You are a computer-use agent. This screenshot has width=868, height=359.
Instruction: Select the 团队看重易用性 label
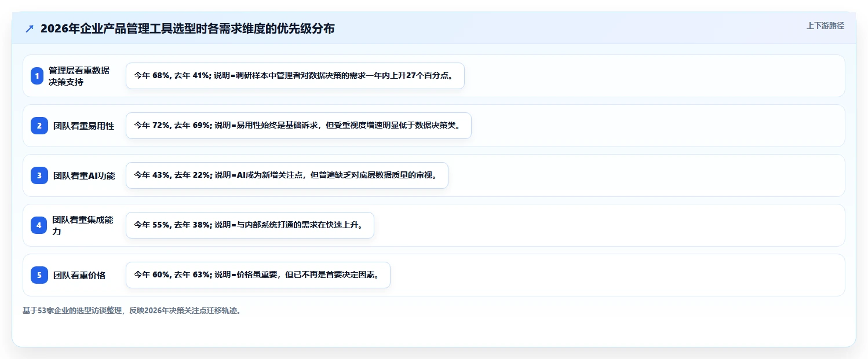click(x=83, y=126)
